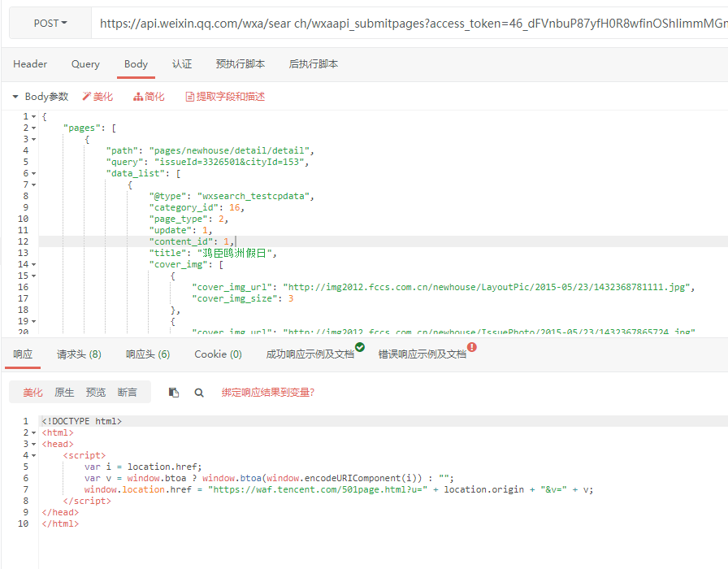Fold the object at request line 3
This screenshot has height=569, width=728.
point(34,139)
